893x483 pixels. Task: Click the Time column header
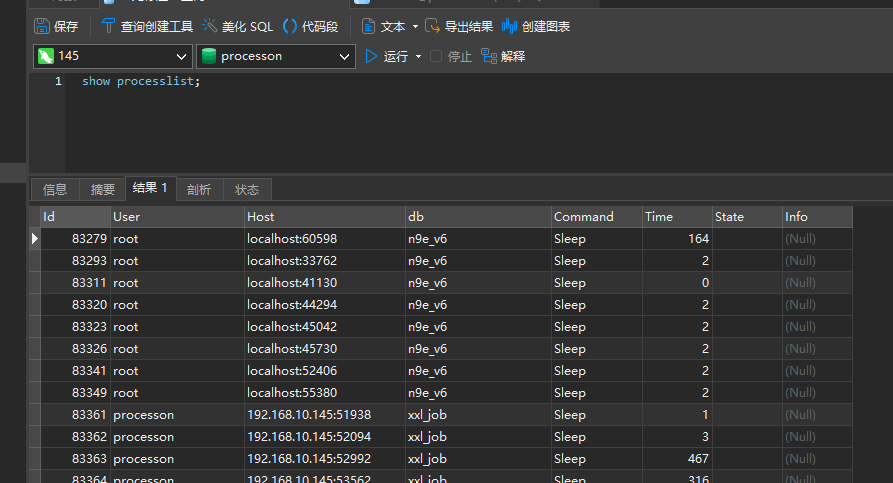677,216
